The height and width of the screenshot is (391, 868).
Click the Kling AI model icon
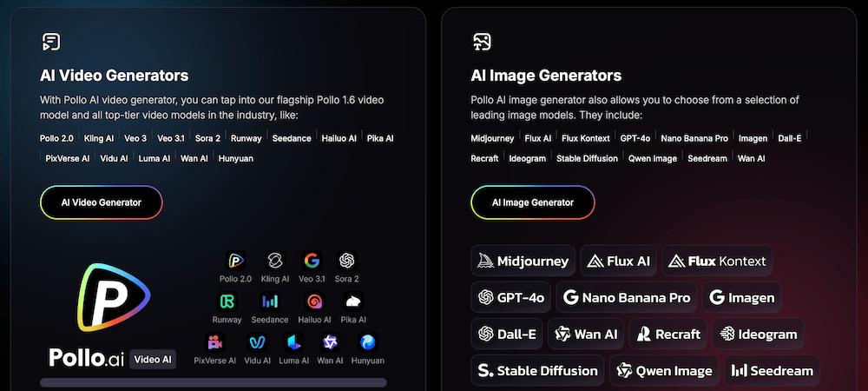pyautogui.click(x=274, y=259)
